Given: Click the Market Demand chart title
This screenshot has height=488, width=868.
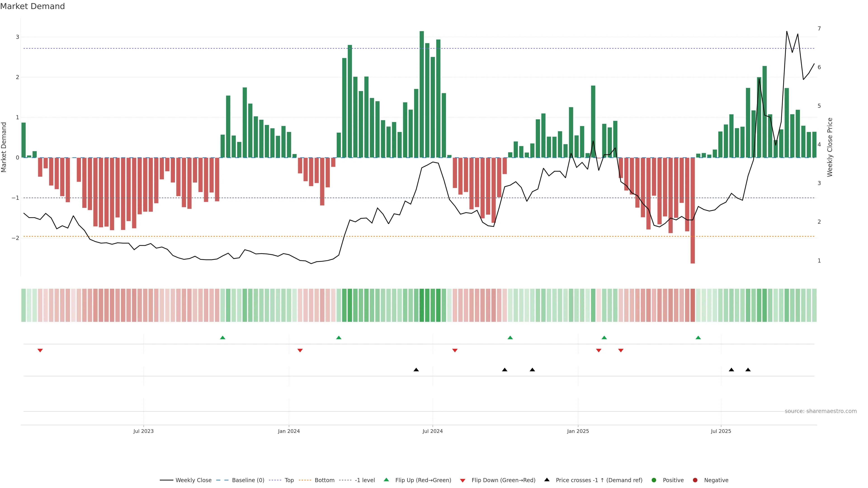Looking at the screenshot, I should 32,6.
